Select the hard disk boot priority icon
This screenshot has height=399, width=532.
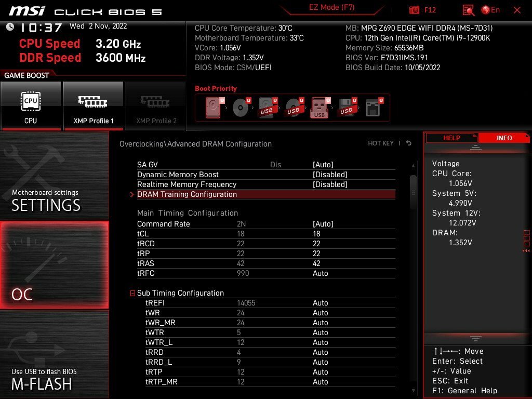click(x=215, y=108)
